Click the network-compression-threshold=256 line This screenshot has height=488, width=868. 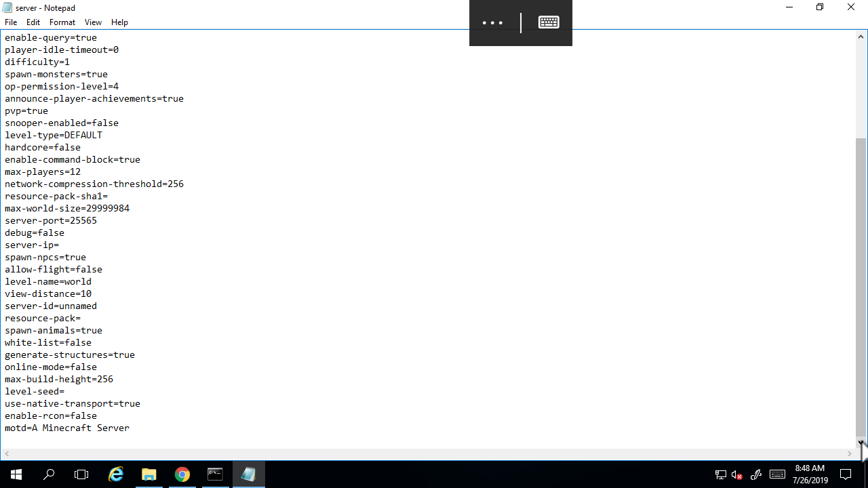(94, 184)
